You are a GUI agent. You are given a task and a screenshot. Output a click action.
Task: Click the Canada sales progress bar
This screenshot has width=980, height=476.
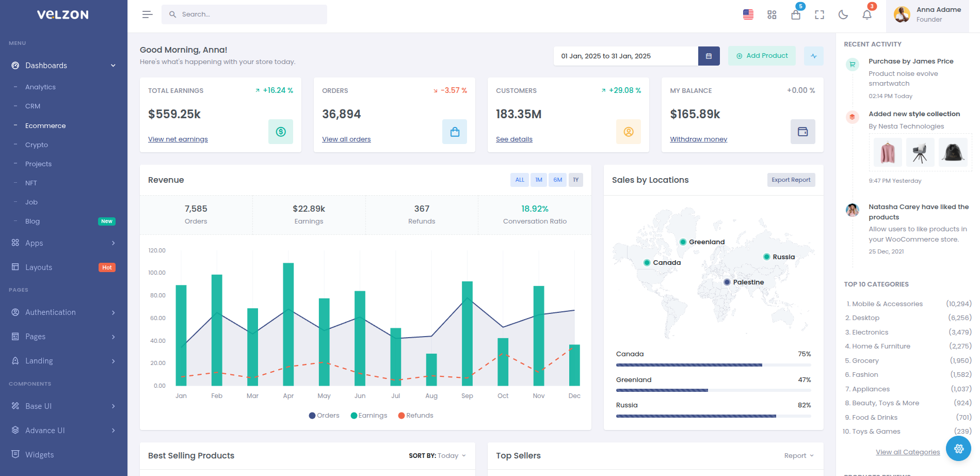click(713, 365)
